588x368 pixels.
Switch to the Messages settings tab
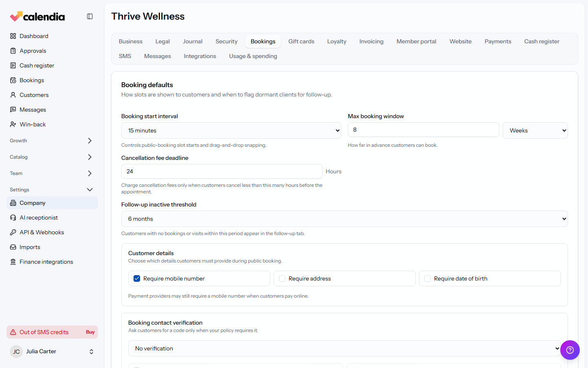click(158, 56)
